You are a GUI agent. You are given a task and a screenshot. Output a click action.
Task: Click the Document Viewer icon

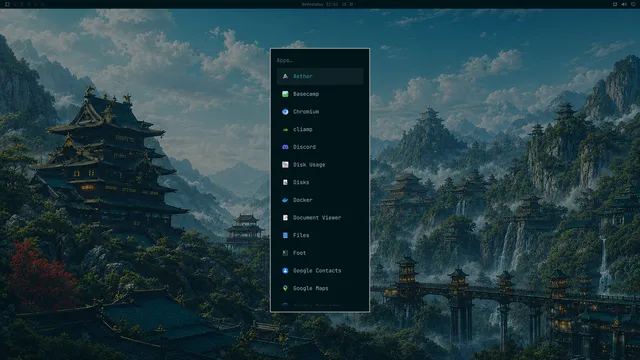click(285, 218)
